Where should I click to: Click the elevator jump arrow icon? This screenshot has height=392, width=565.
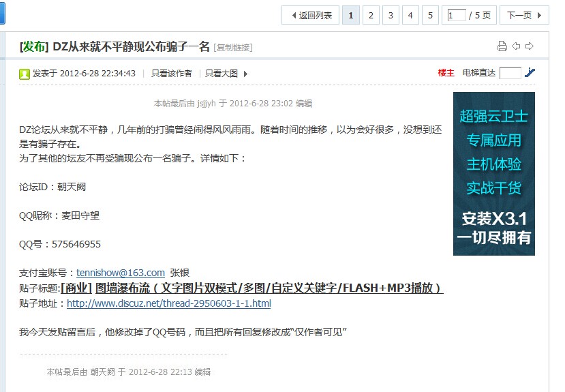pyautogui.click(x=530, y=72)
